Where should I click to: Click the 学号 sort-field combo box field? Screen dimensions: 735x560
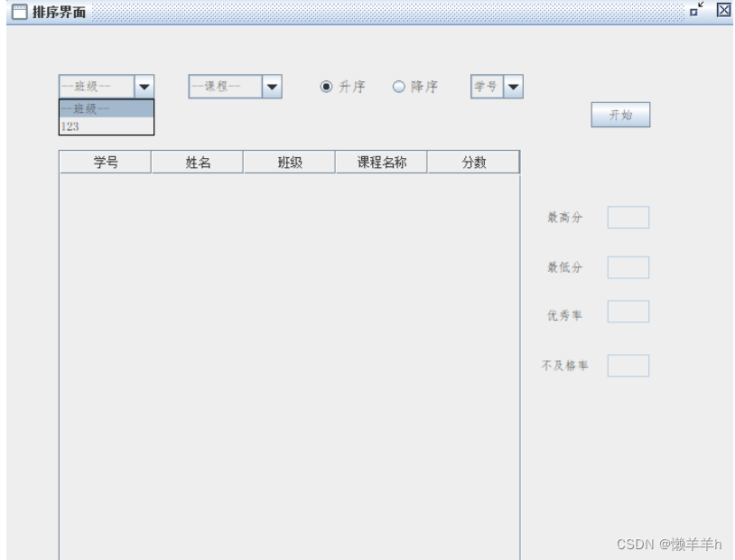tap(487, 87)
